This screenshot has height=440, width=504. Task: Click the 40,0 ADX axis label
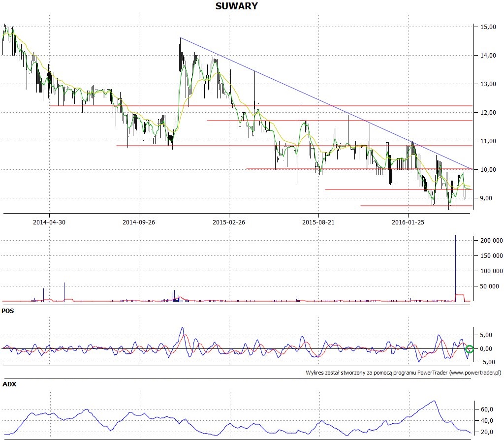[x=487, y=421]
